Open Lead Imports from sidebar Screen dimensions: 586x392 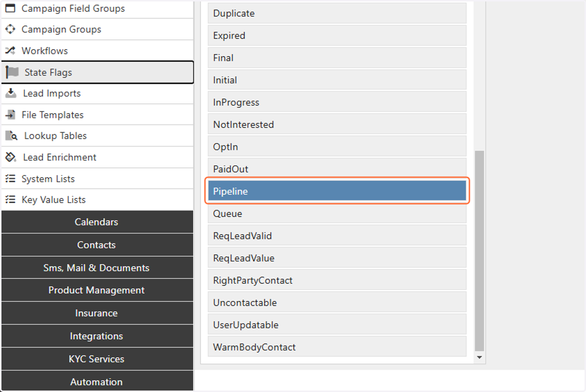97,93
